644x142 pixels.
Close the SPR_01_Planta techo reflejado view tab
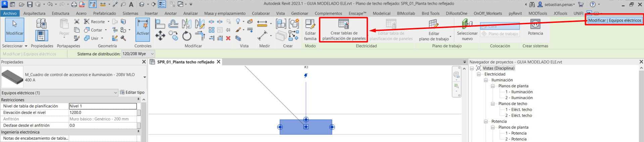click(218, 62)
